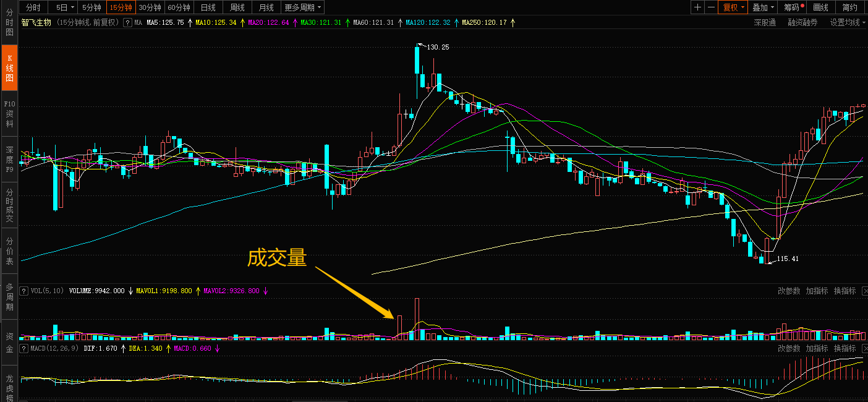Click the 融资融券 link
Viewport: 868px width, 402px height.
tap(802, 22)
